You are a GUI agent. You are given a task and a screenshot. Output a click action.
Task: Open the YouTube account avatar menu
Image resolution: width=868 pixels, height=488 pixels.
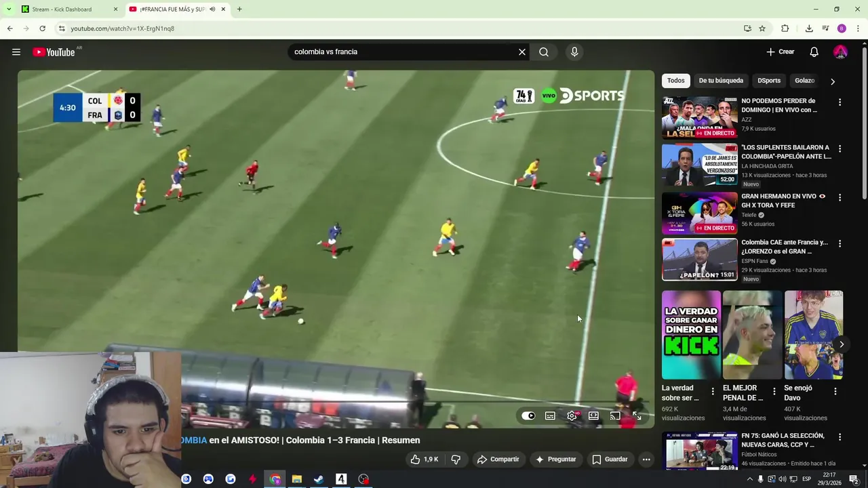click(840, 52)
